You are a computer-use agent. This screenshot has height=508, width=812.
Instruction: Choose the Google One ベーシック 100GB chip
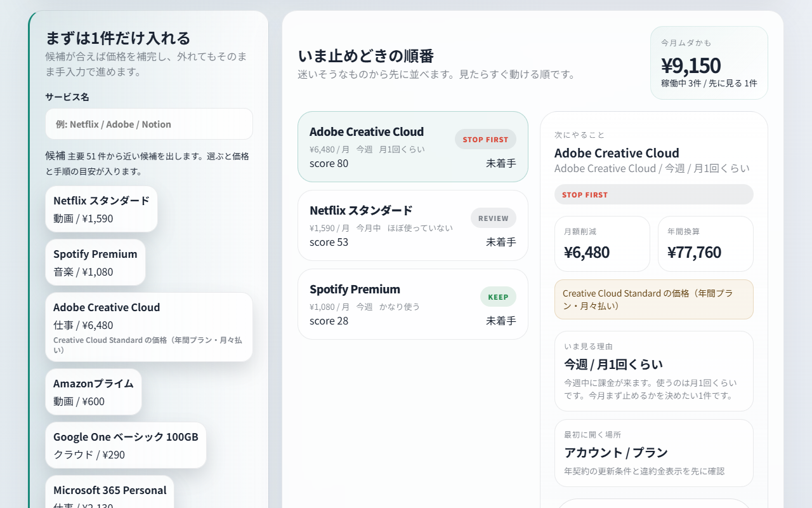click(x=126, y=445)
